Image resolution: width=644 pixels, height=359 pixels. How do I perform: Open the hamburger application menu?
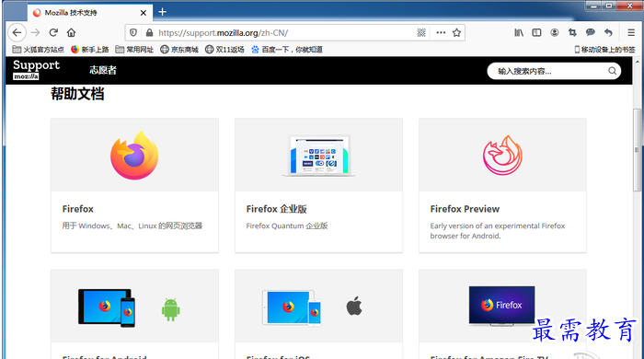631,32
